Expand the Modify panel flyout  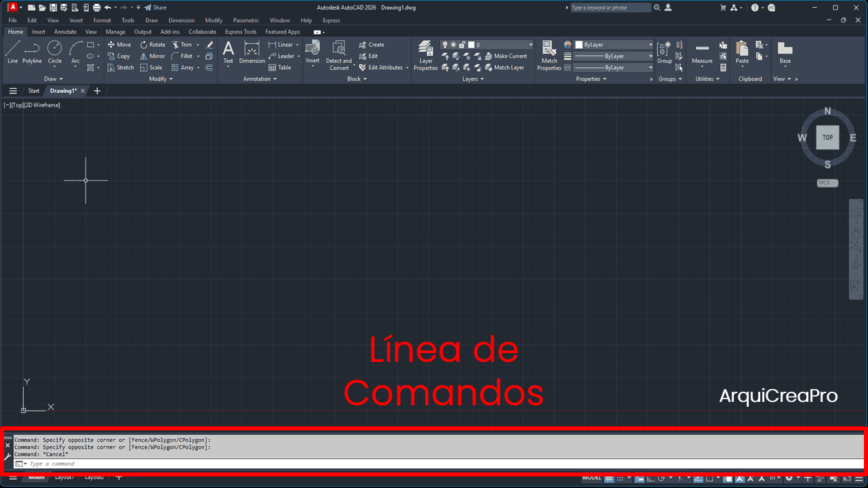tap(161, 79)
